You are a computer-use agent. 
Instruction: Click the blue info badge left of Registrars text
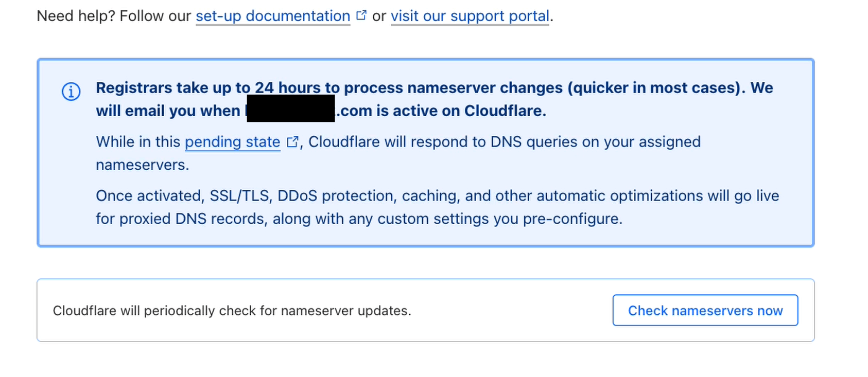[71, 92]
